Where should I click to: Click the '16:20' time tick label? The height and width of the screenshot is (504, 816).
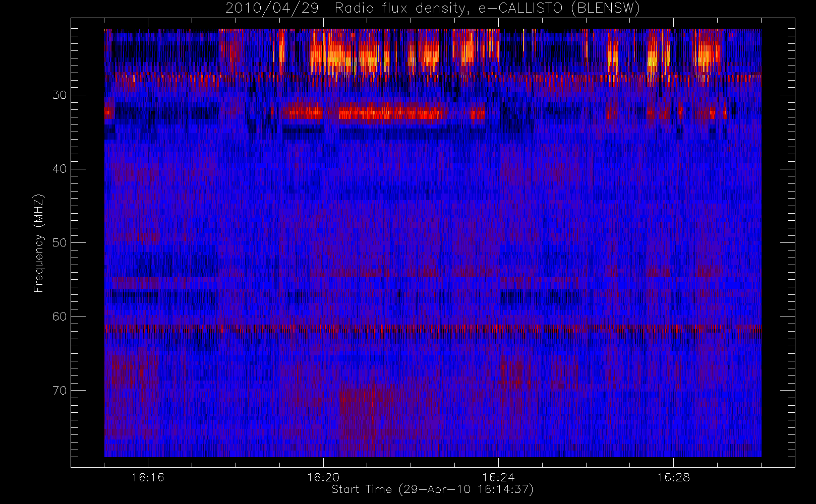(x=323, y=477)
